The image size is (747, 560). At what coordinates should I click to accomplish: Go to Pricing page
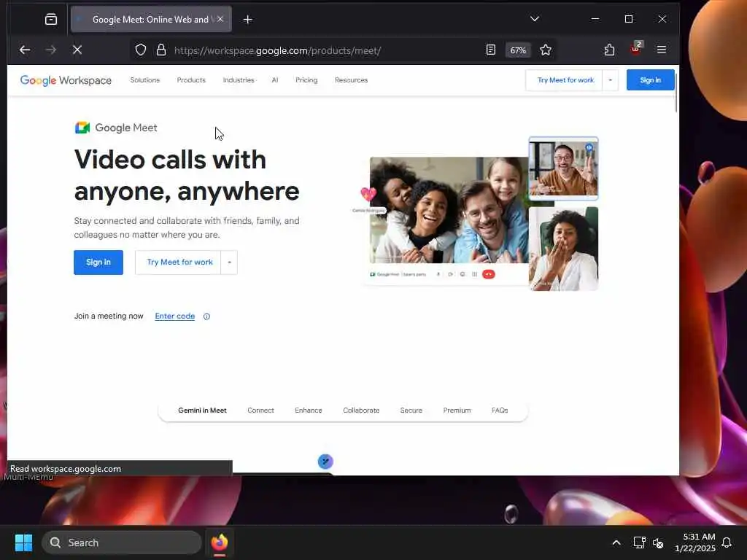tap(306, 80)
